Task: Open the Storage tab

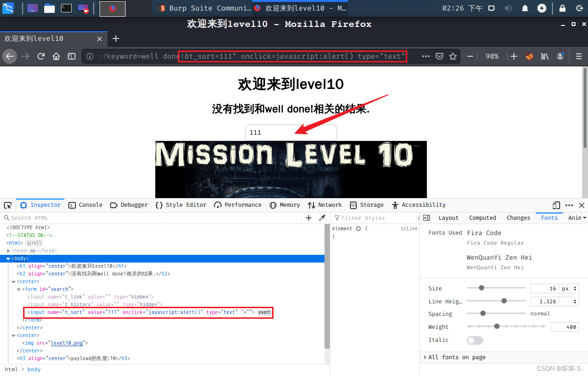Action: 367,205
